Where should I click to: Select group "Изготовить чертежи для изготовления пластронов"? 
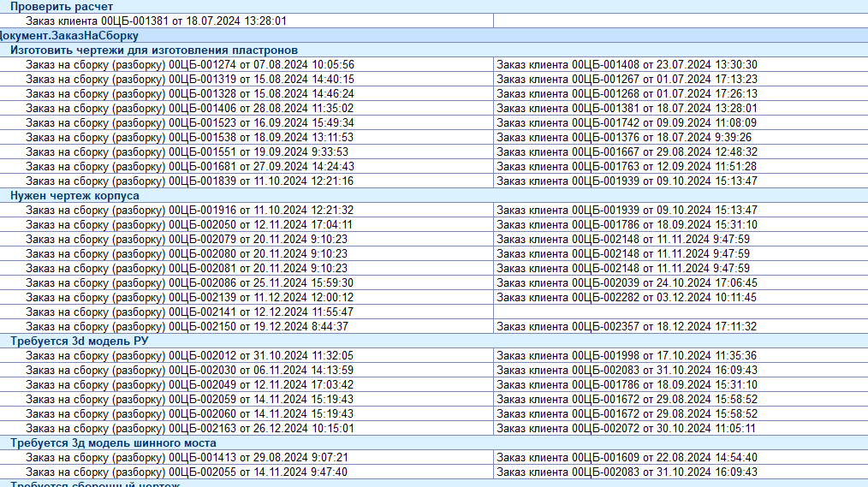pyautogui.click(x=154, y=50)
